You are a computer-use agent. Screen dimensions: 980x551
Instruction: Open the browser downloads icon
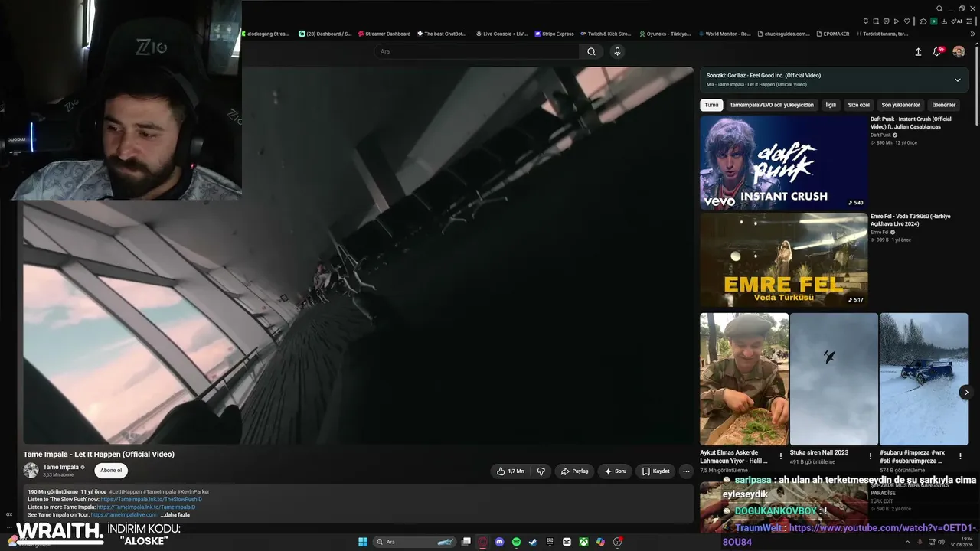tap(944, 21)
